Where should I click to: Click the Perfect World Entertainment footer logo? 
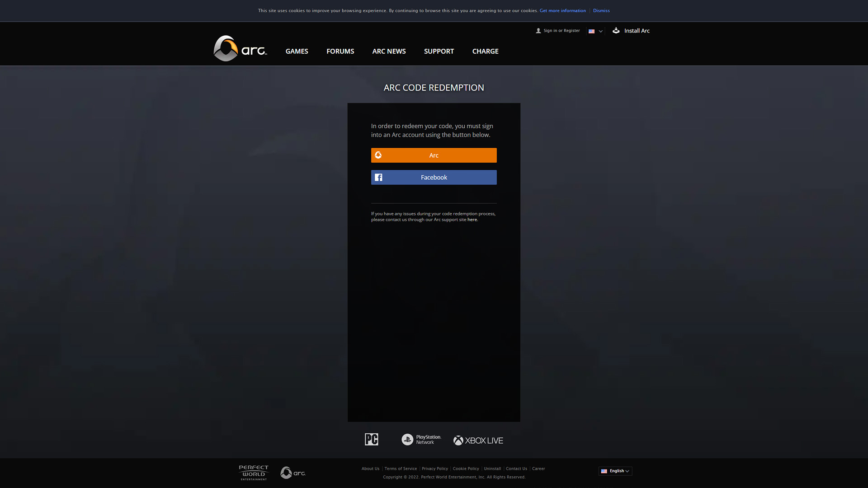254,473
